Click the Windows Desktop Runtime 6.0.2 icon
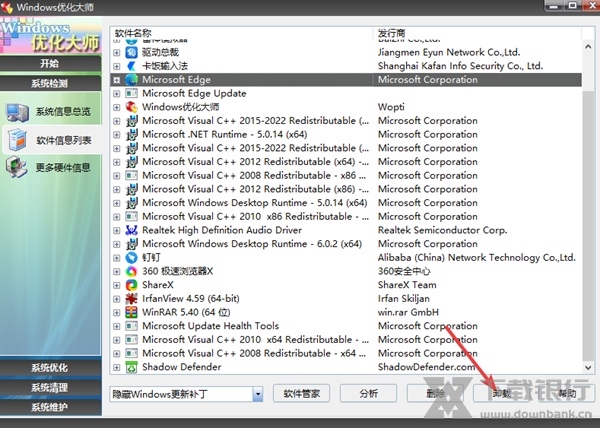This screenshot has height=428, width=600. [131, 244]
